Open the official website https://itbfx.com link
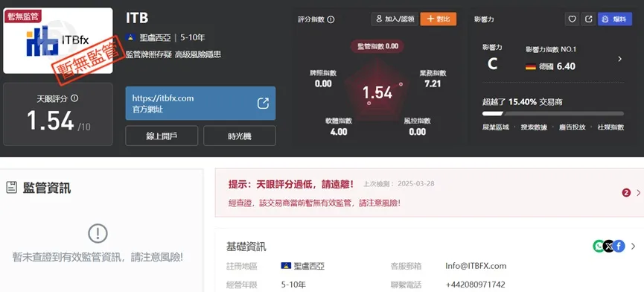644x292 pixels. [200, 103]
